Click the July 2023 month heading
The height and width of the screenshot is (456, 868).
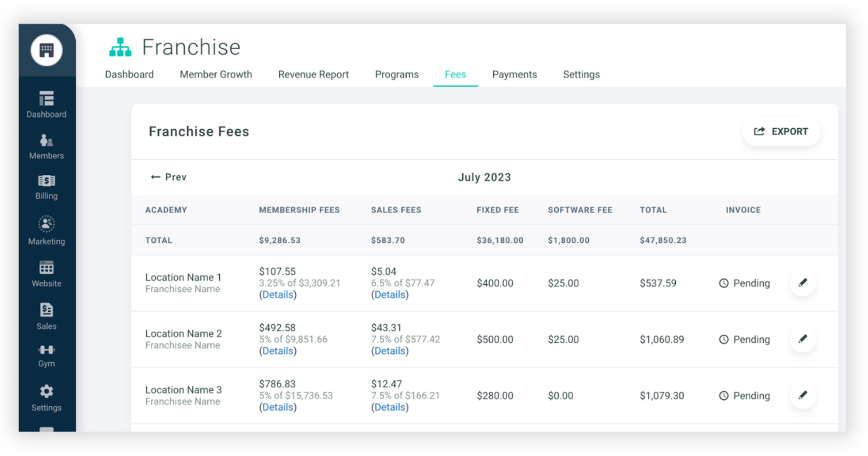(485, 177)
